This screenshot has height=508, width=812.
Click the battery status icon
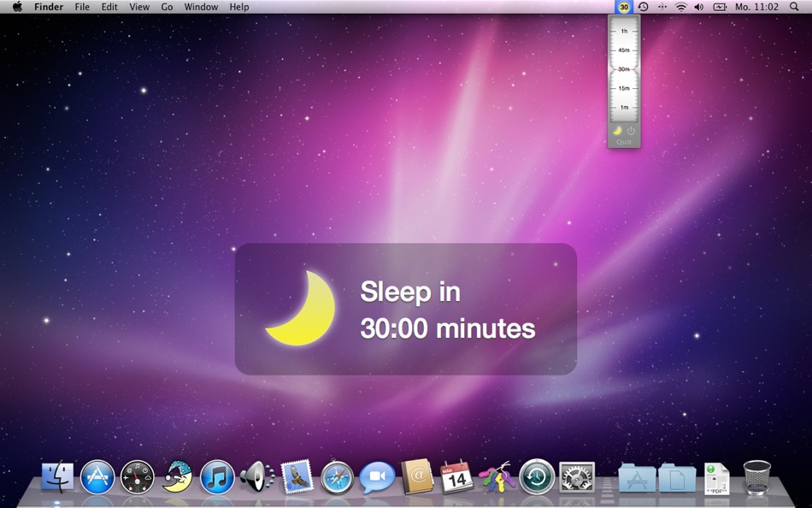(x=720, y=7)
